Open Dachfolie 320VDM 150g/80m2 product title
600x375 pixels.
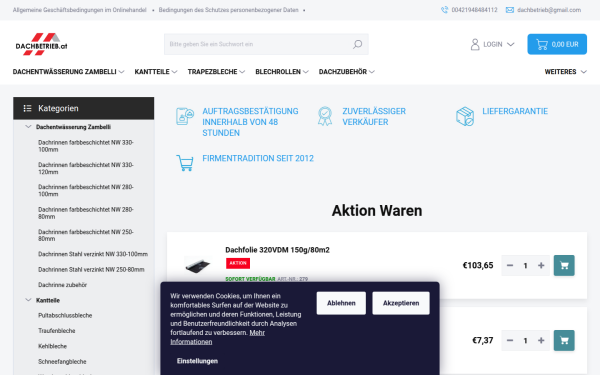tap(277, 250)
